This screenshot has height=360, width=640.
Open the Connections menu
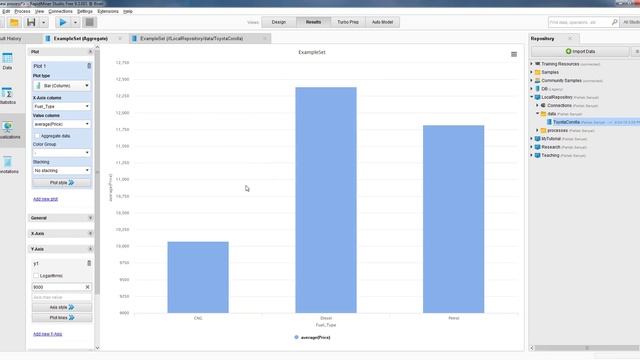pos(60,11)
